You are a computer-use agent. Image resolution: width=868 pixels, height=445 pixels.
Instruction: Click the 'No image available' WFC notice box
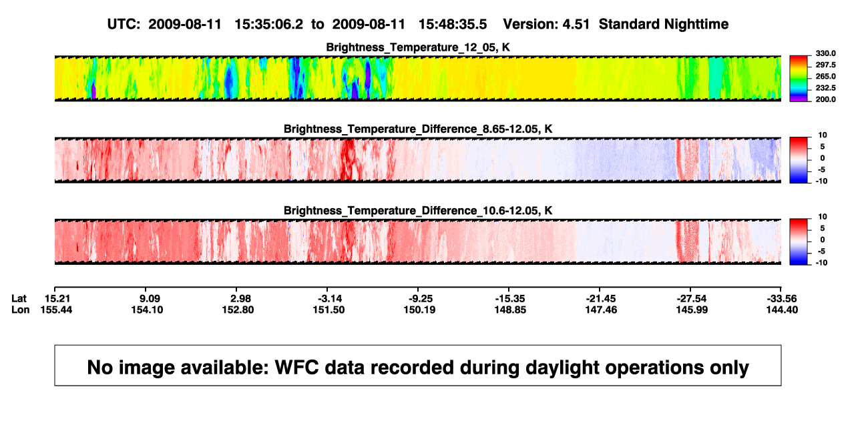point(418,365)
